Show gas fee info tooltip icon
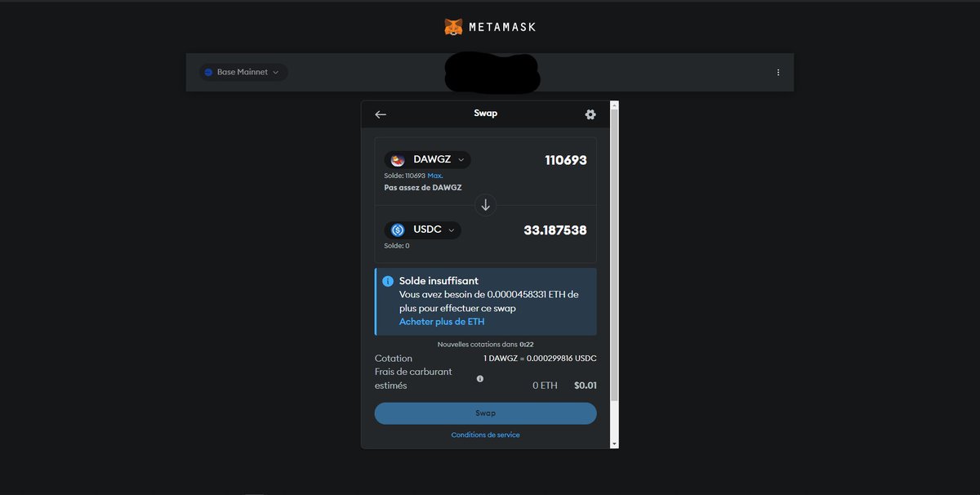This screenshot has height=495, width=980. click(480, 379)
